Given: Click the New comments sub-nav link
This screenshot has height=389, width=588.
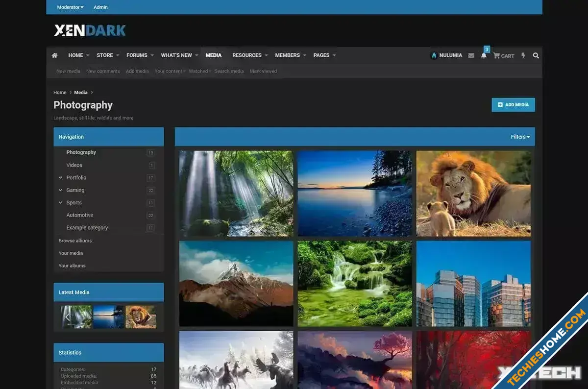Looking at the screenshot, I should click(x=103, y=72).
